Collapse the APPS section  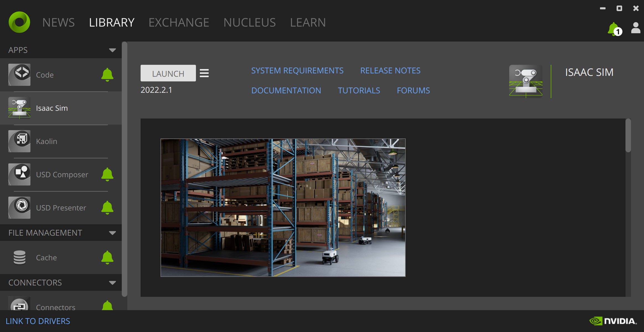(x=112, y=50)
